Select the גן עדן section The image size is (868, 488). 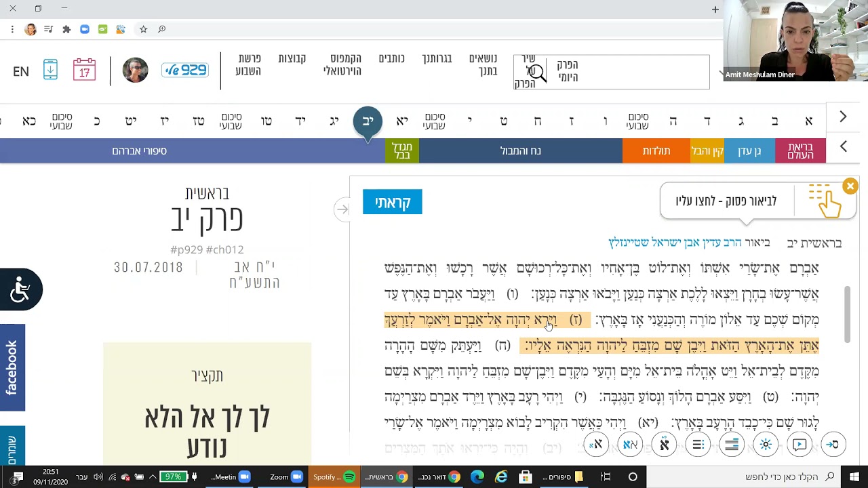point(749,150)
